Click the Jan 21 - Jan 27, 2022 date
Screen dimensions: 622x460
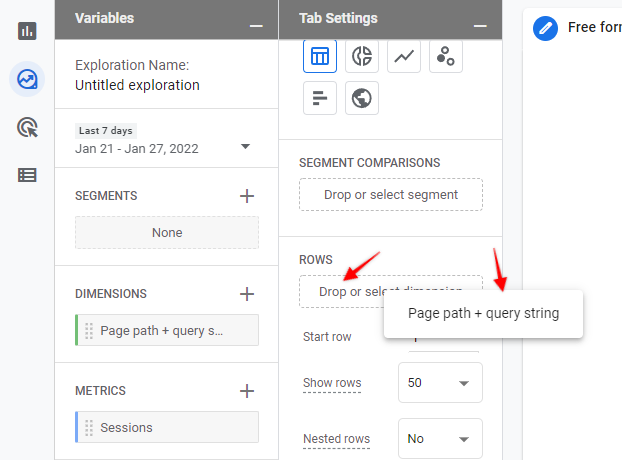pyautogui.click(x=136, y=149)
